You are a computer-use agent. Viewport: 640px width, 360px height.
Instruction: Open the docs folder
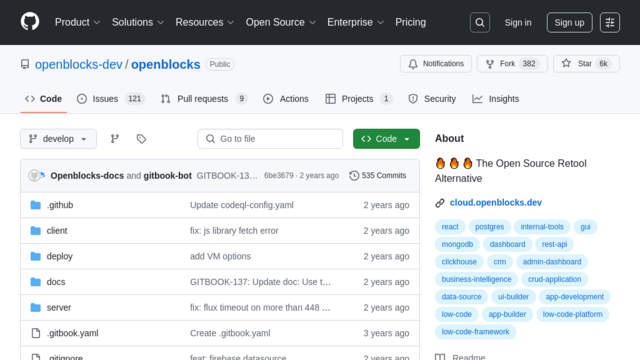(56, 282)
